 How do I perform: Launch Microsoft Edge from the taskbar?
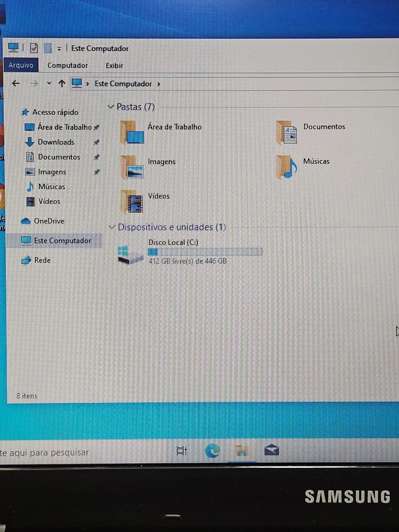pos(212,451)
